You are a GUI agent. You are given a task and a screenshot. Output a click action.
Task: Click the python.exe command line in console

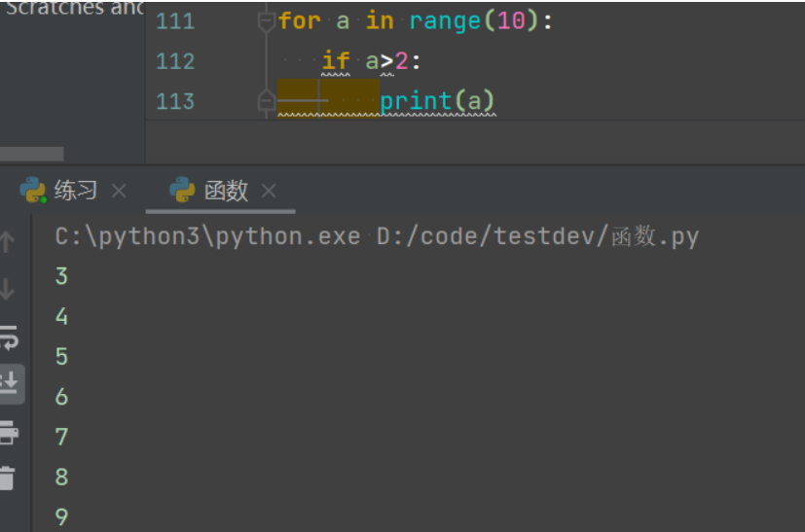coord(377,236)
